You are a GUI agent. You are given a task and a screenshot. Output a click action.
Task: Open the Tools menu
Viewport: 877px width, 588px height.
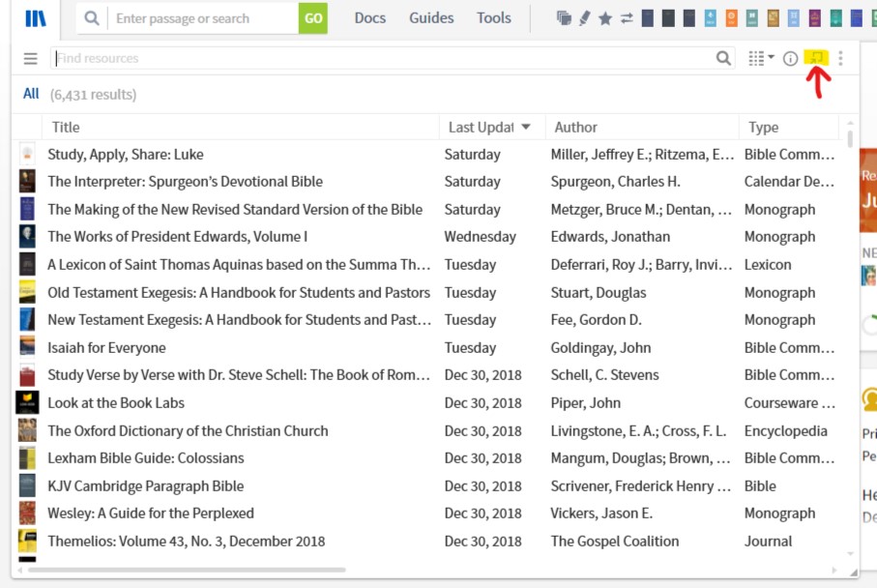tap(493, 17)
